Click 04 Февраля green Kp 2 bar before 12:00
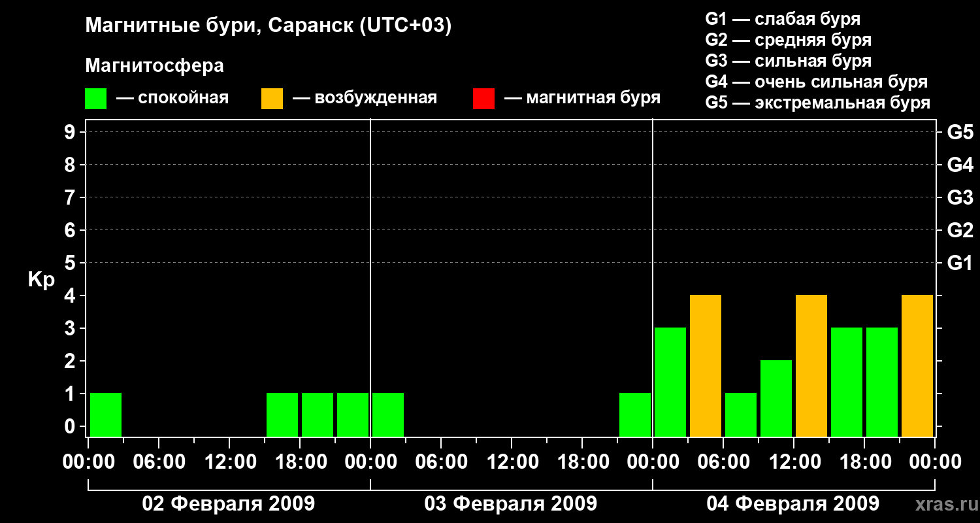Image resolution: width=980 pixels, height=523 pixels. coord(776,398)
